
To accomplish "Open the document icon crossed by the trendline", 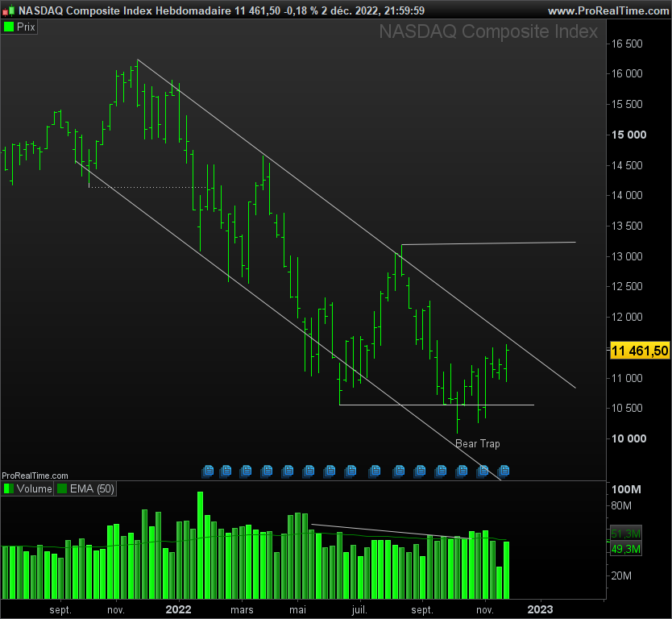I will [x=483, y=472].
